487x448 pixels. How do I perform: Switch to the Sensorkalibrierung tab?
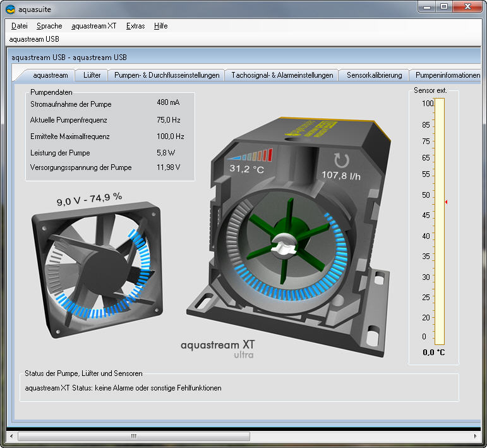[x=374, y=75]
